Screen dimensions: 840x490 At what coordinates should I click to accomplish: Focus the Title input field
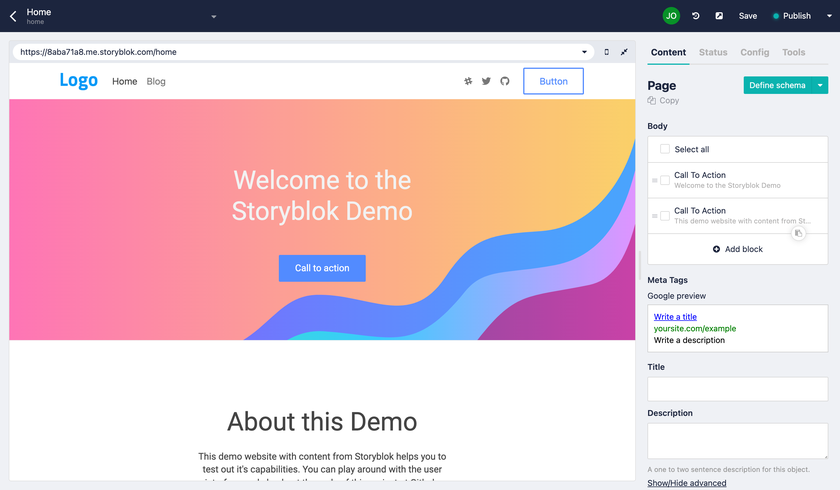738,389
